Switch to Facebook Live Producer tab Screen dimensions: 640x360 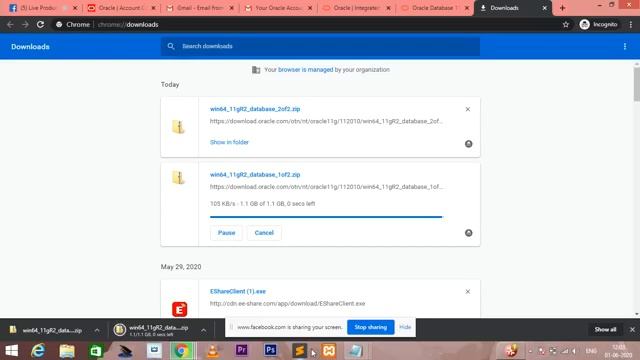(43, 8)
